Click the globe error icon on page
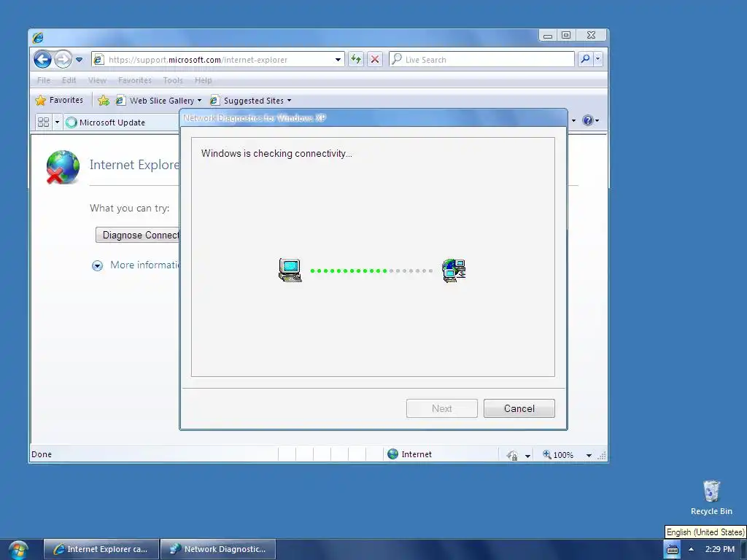The image size is (747, 560). point(63,167)
